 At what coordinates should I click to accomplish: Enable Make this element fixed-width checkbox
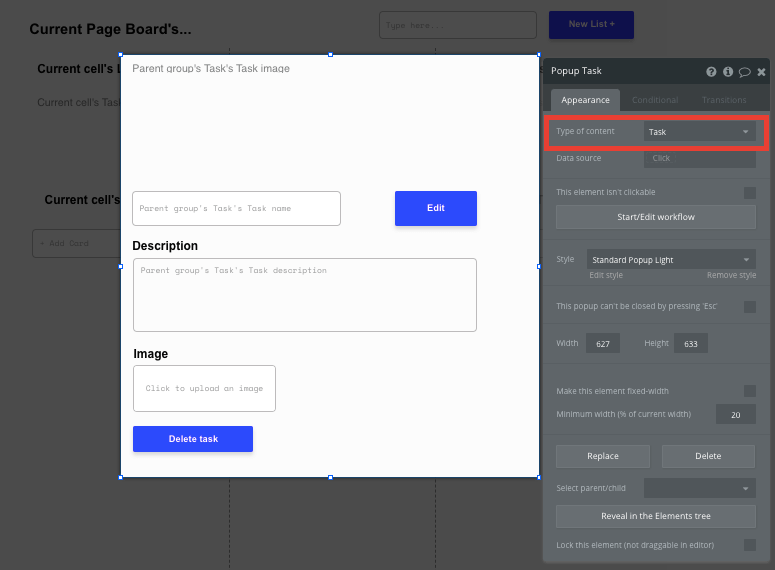click(x=750, y=391)
